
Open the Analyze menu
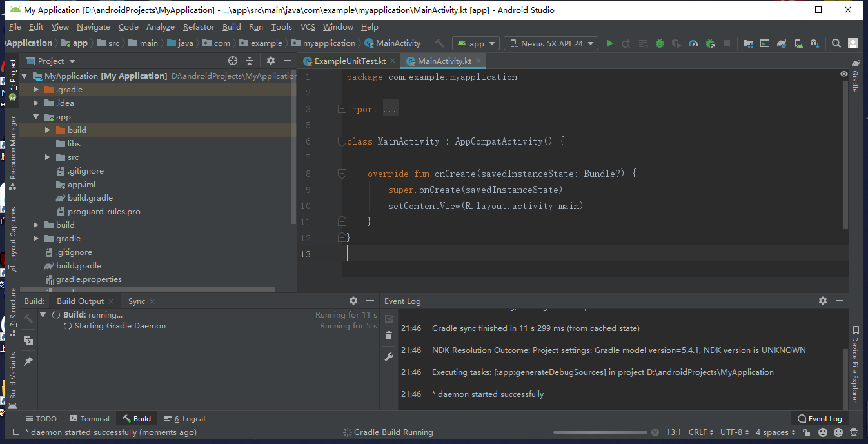pyautogui.click(x=161, y=27)
